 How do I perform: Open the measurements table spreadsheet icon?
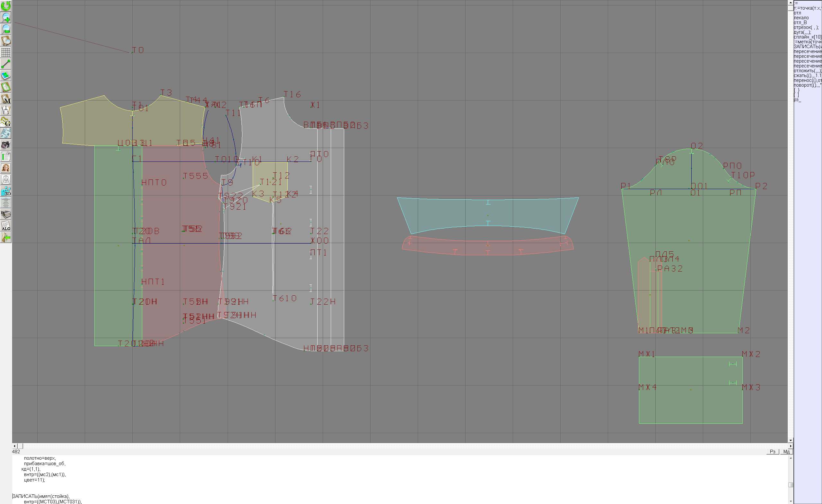[x=6, y=156]
